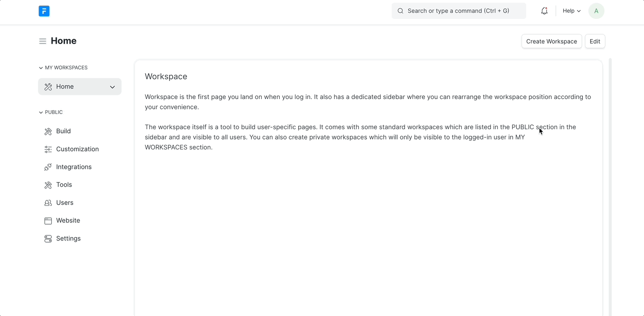Viewport: 644px width, 316px height.
Task: Open the Help dropdown menu
Action: 572,11
